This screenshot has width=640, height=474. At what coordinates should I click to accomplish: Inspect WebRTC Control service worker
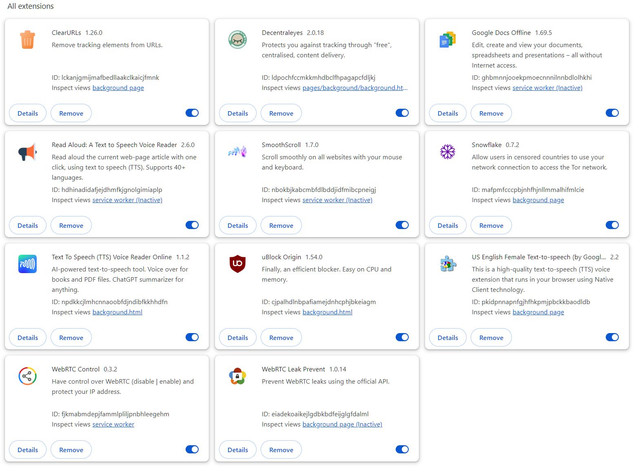point(113,425)
